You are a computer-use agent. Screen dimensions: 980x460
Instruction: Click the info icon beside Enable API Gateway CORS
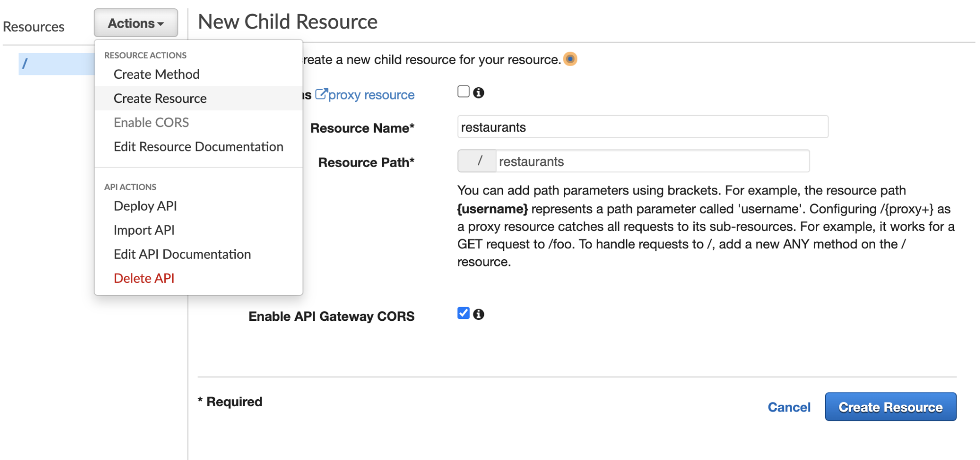(479, 314)
